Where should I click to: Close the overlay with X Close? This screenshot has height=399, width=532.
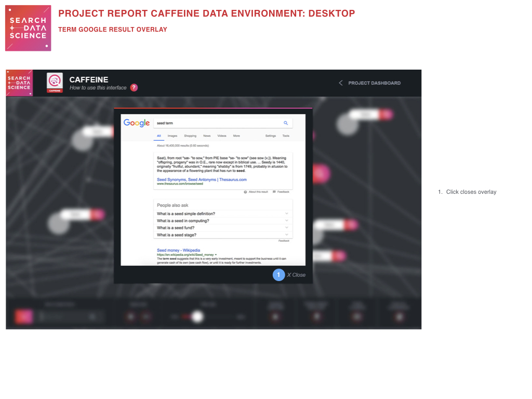[x=296, y=275]
